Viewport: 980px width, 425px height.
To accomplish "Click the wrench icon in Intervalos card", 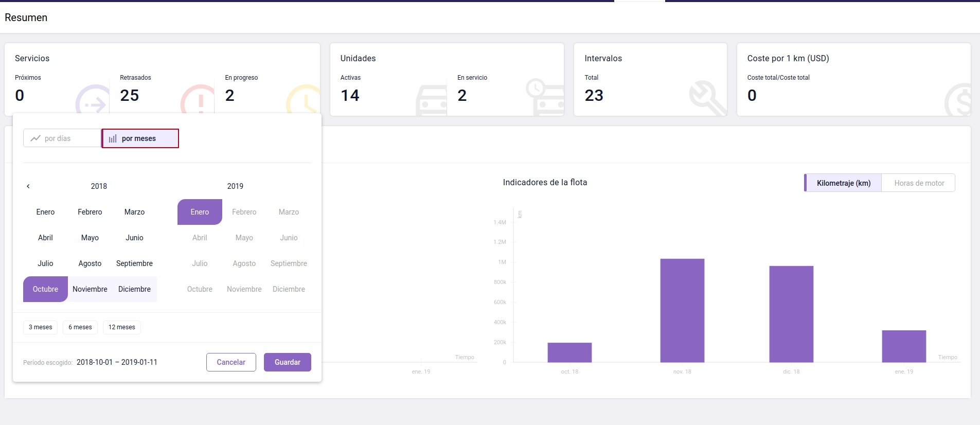I will (706, 97).
